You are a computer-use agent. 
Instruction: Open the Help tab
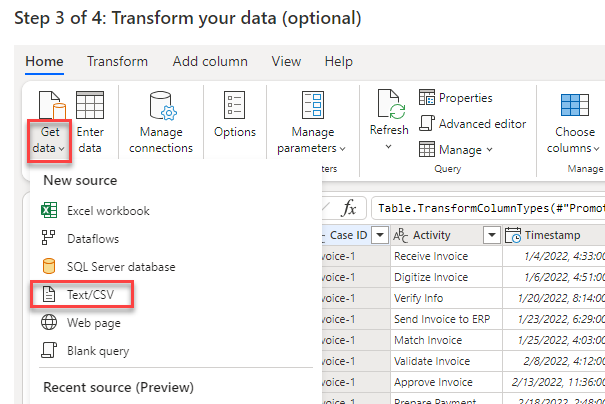pyautogui.click(x=338, y=61)
